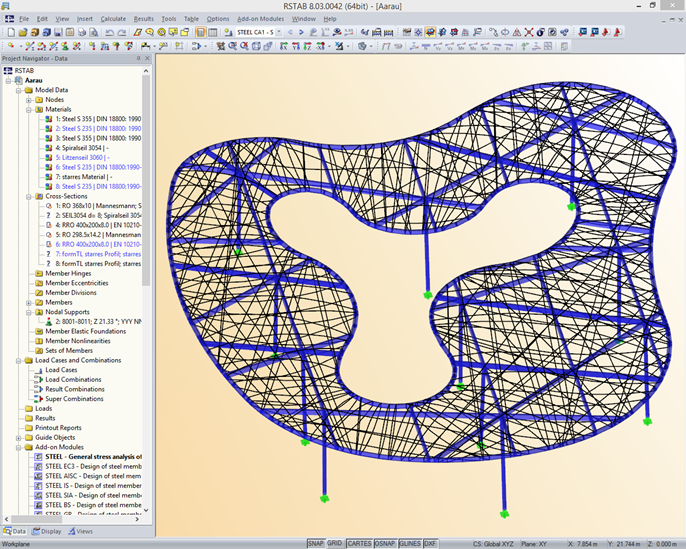Toggle SNAP in the status bar
This screenshot has height=549, width=686.
coord(315,543)
